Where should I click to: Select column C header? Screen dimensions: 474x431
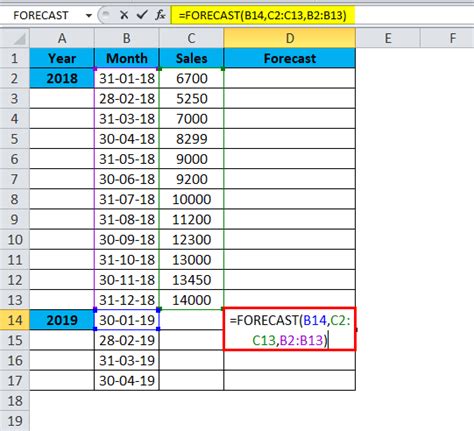[x=191, y=38]
